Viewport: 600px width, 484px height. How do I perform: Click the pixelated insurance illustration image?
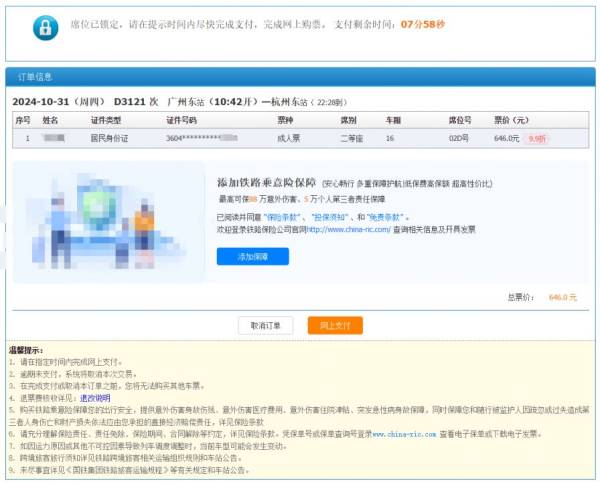(x=109, y=222)
